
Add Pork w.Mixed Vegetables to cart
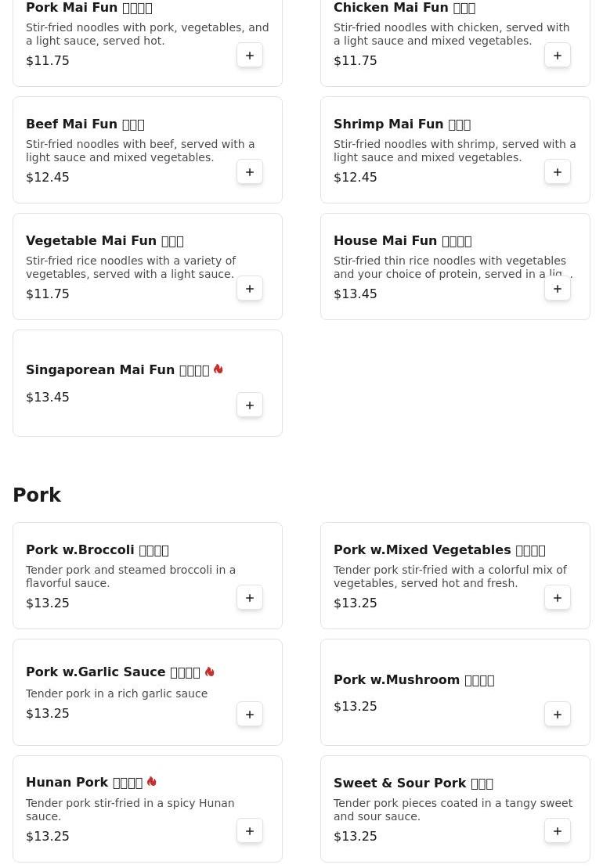(558, 598)
